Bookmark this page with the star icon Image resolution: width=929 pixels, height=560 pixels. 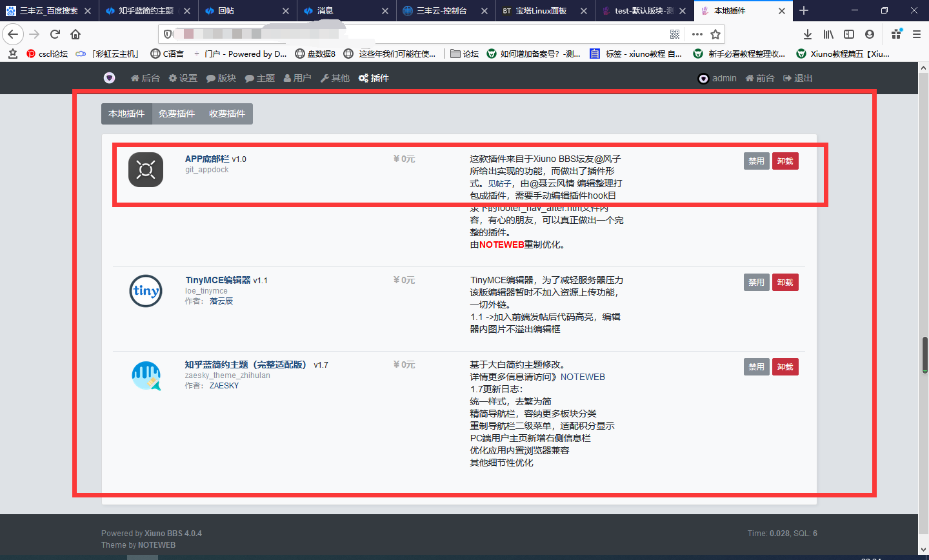[x=715, y=34]
